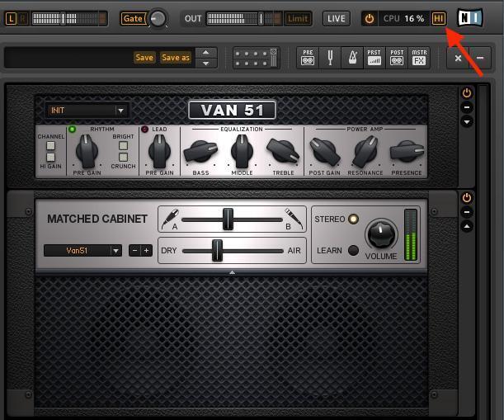Click the HI quality mode icon
This screenshot has width=504, height=420.
coord(439,18)
